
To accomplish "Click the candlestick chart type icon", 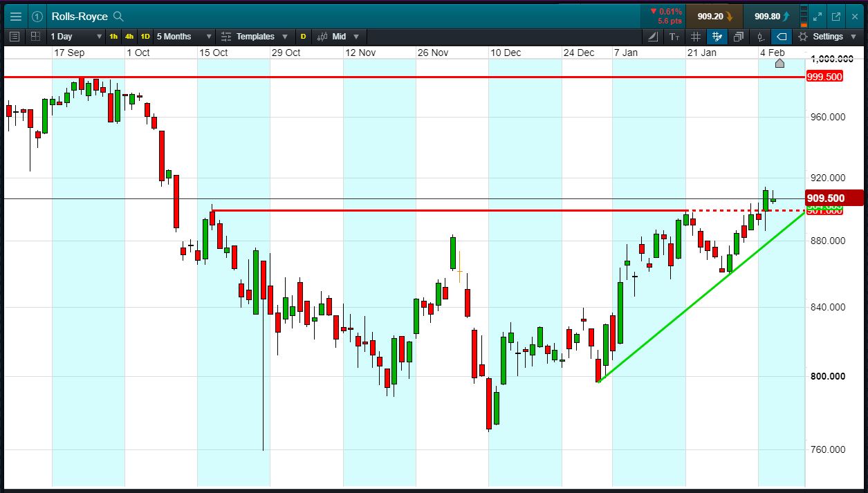I will click(322, 36).
